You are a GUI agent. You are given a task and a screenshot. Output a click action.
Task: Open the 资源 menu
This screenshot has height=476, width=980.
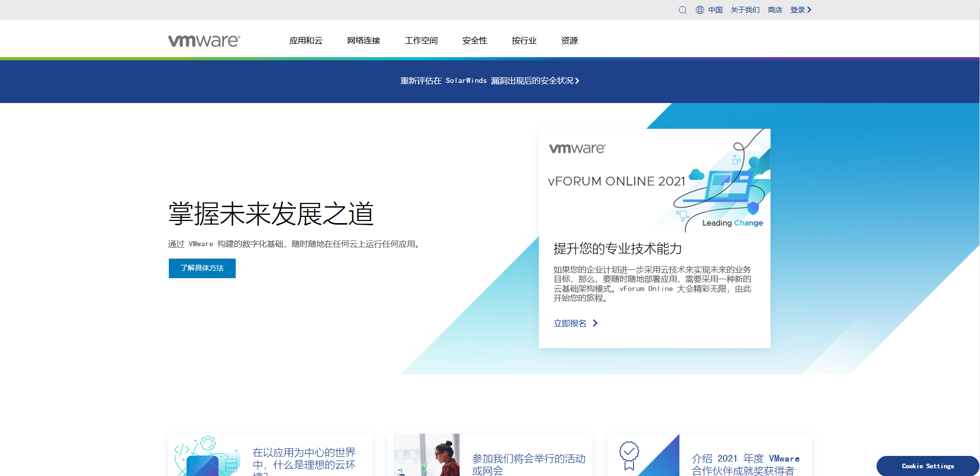click(569, 41)
